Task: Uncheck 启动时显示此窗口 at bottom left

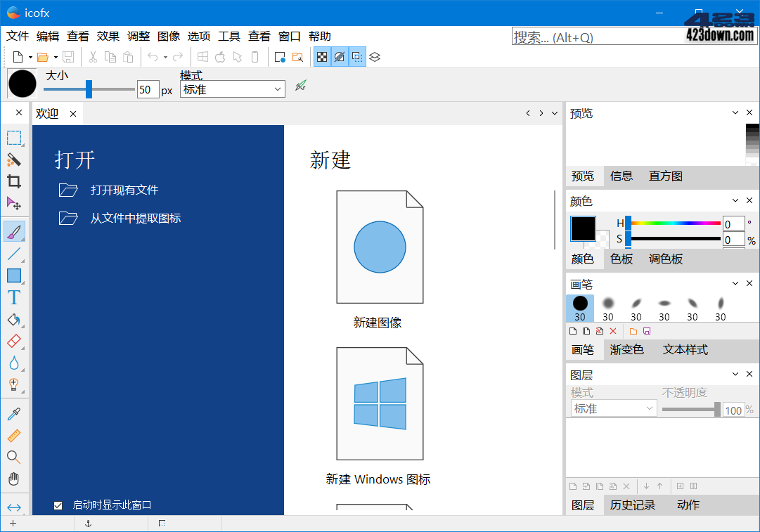Action: coord(58,505)
